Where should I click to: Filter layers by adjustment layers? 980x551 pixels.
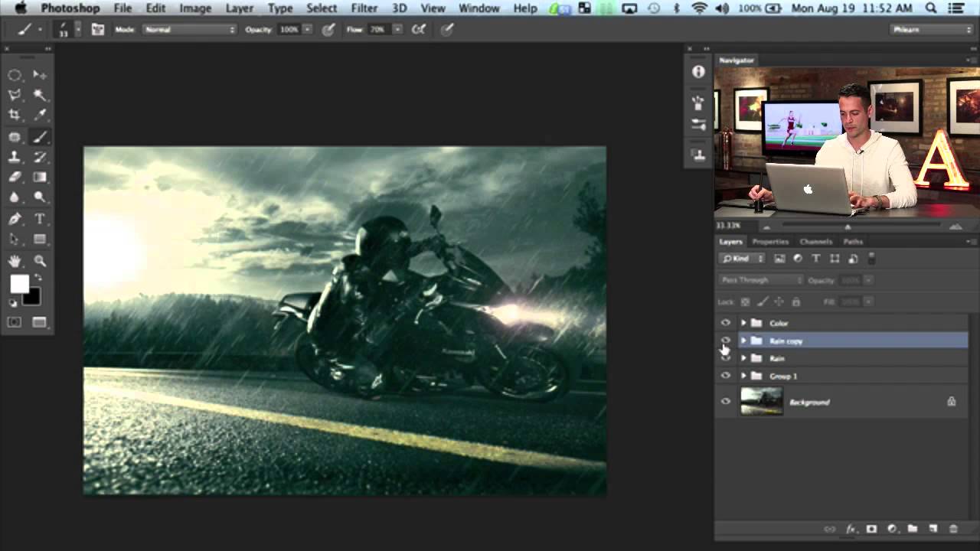tap(798, 259)
